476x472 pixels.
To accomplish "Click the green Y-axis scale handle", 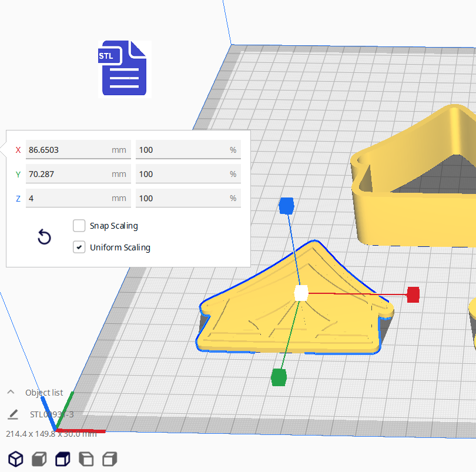I will 279,377.
